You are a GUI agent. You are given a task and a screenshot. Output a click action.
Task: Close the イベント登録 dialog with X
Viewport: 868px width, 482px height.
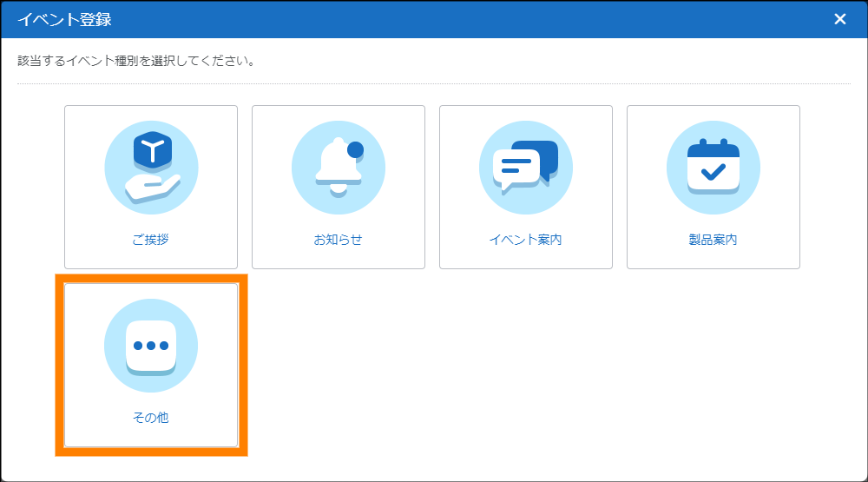pos(839,19)
